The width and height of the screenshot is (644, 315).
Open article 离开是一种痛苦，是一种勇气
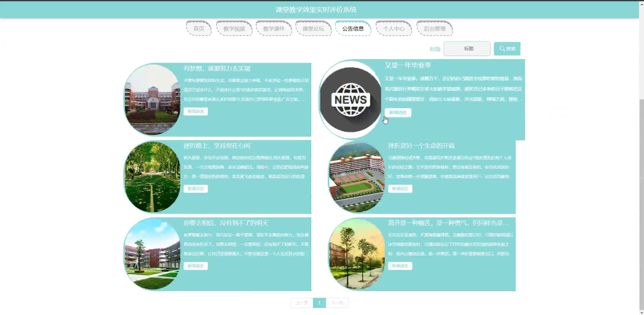click(449, 223)
